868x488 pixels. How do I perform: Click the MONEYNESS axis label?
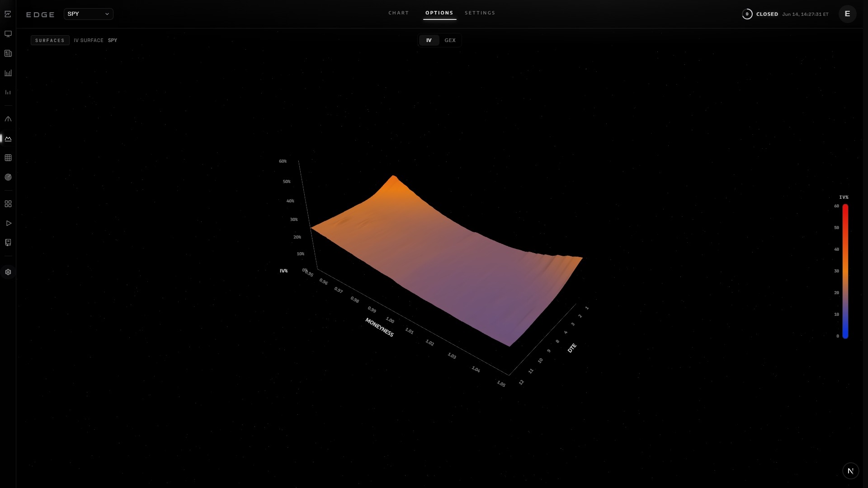(379, 327)
